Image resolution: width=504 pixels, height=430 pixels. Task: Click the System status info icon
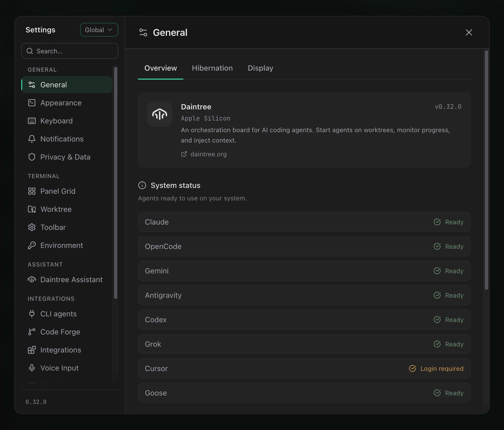pos(142,185)
